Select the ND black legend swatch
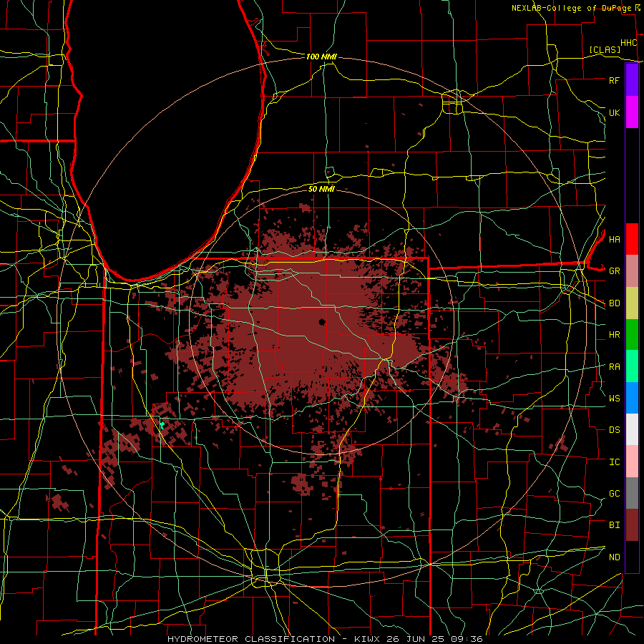The image size is (644, 644). 632,557
